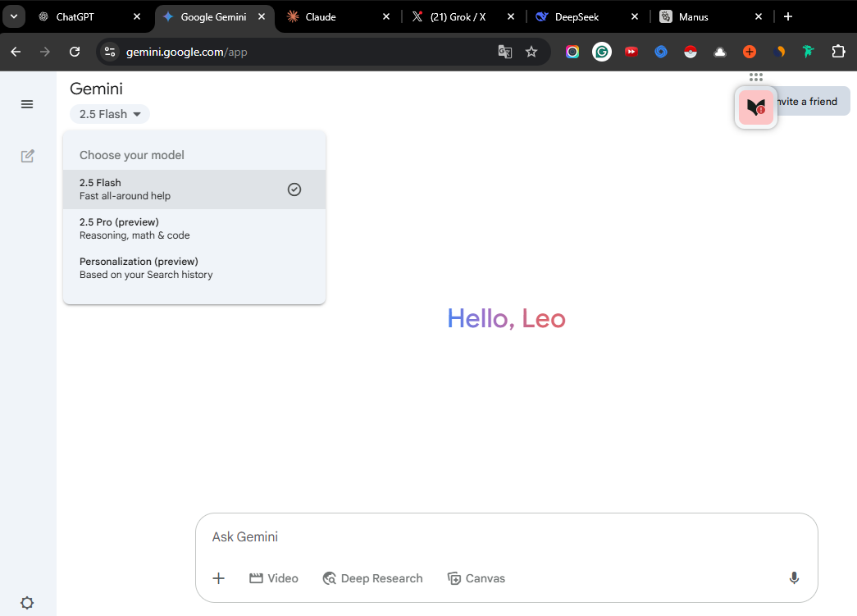Viewport: 857px width, 616px height.
Task: Reload the Gemini page
Action: 75,52
